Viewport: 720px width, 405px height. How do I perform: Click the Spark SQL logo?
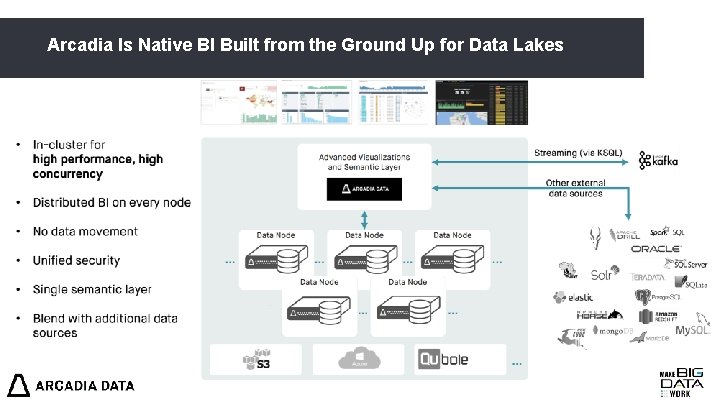(x=667, y=232)
